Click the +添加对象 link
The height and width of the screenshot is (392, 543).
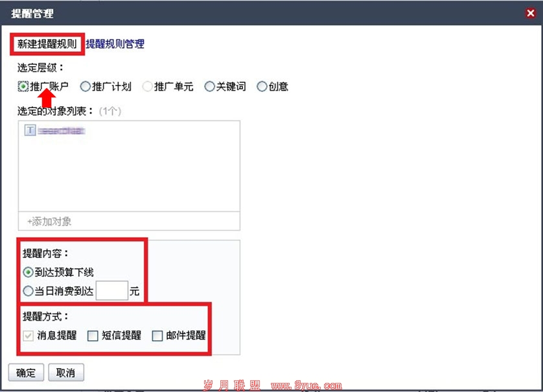pos(49,222)
